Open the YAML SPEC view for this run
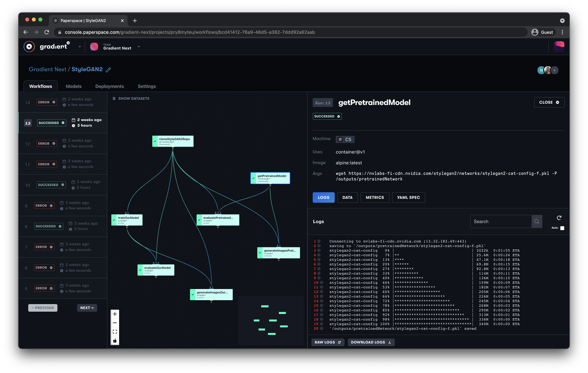This screenshot has height=373, width=588. coord(409,197)
